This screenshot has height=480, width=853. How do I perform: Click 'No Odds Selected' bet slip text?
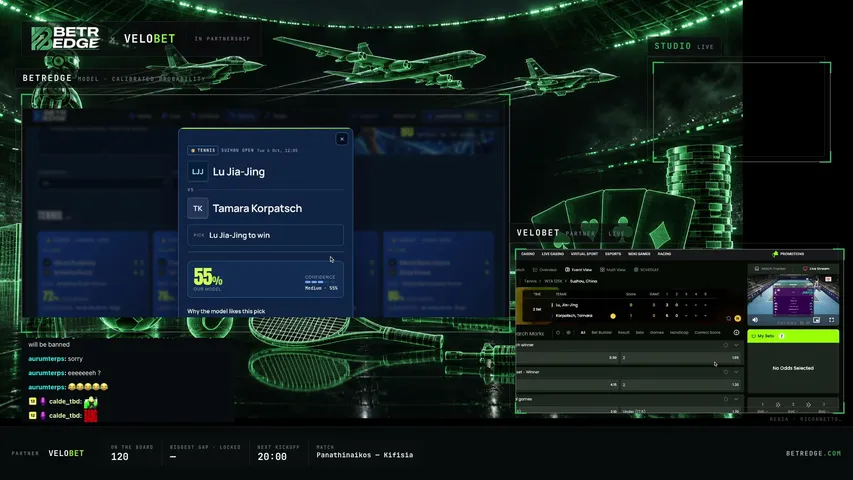point(793,368)
